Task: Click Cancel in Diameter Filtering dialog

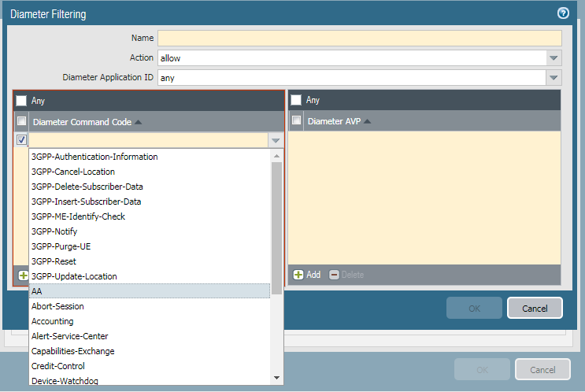Action: (x=535, y=309)
